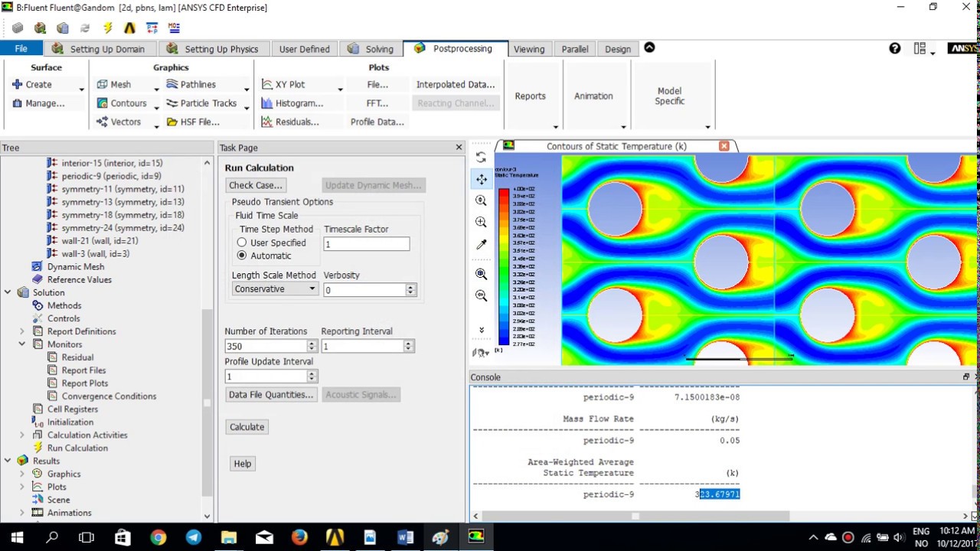Image resolution: width=980 pixels, height=551 pixels.
Task: Open the Solving ribbon tab
Action: (371, 49)
